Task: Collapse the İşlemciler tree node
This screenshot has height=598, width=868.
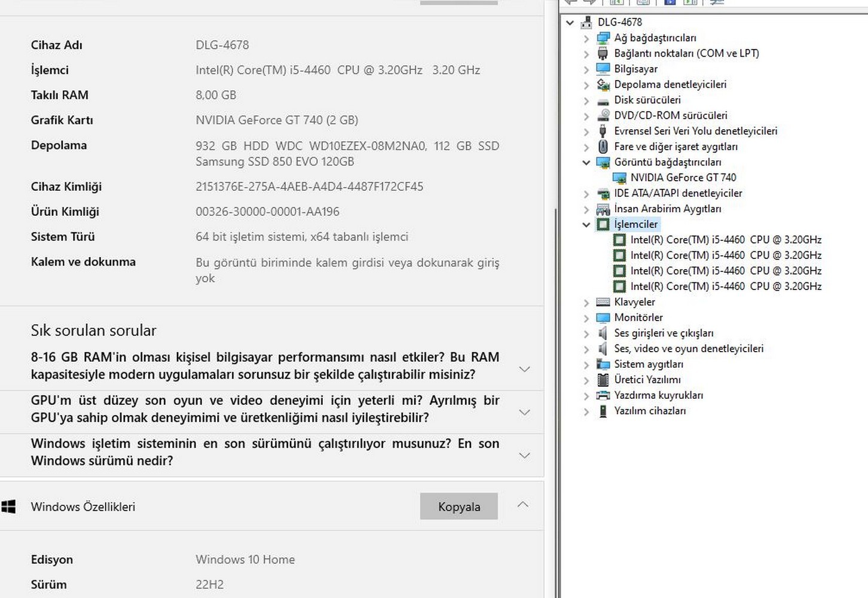Action: pyautogui.click(x=586, y=225)
